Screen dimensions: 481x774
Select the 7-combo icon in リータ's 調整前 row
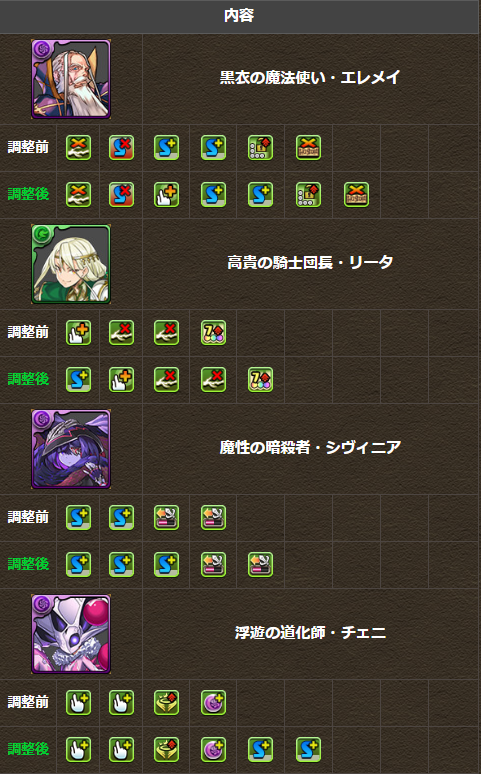click(213, 333)
